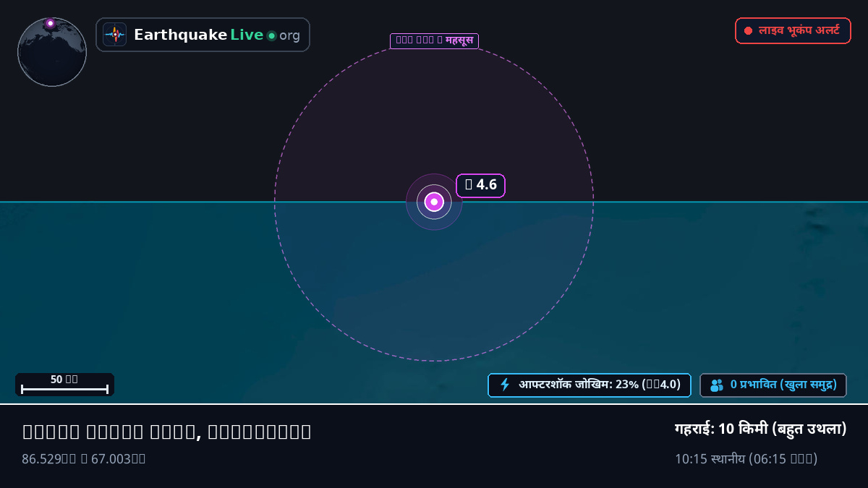Click the EarthquakeLive compass logo icon
Image resolution: width=868 pixels, height=488 pixels.
point(115,35)
